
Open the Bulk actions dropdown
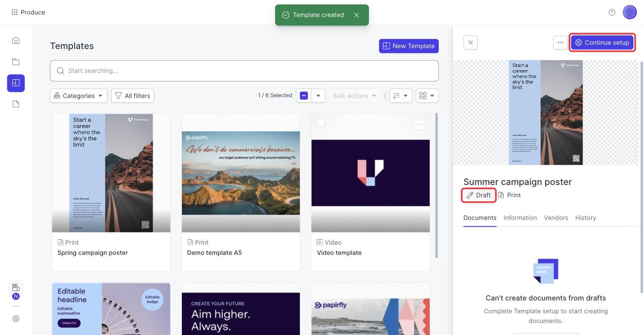(355, 96)
